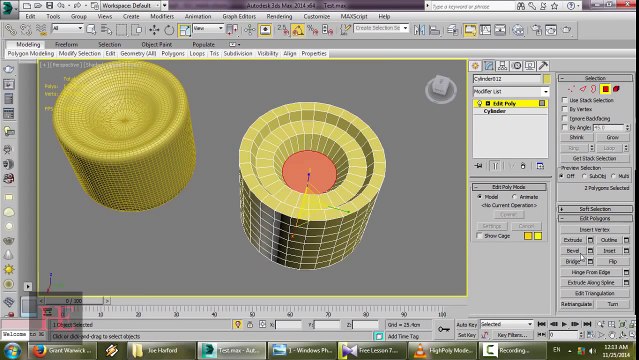The height and width of the screenshot is (360, 639).
Task: Select SubObj preview selection radio
Action: (584, 176)
